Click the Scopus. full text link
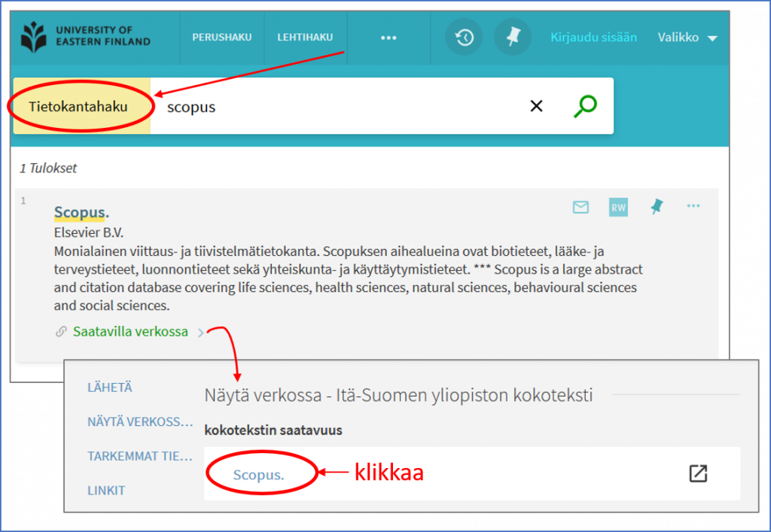The image size is (771, 532). tap(259, 475)
